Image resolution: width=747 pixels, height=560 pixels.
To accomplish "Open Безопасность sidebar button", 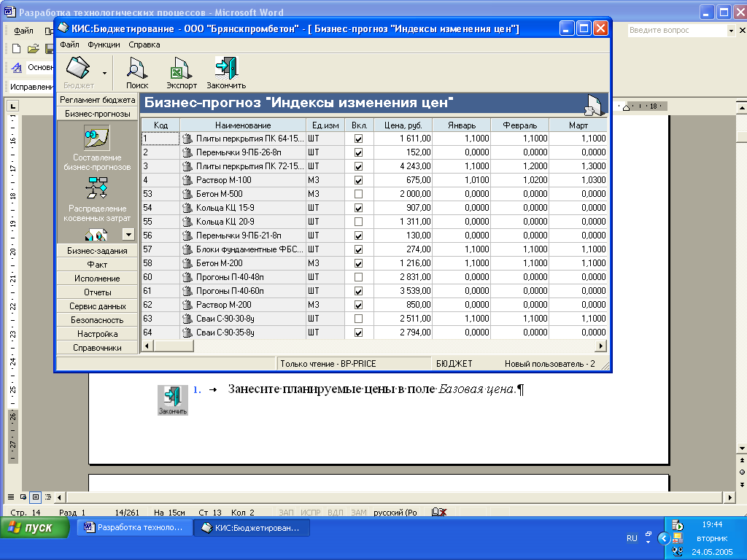I will point(97,320).
